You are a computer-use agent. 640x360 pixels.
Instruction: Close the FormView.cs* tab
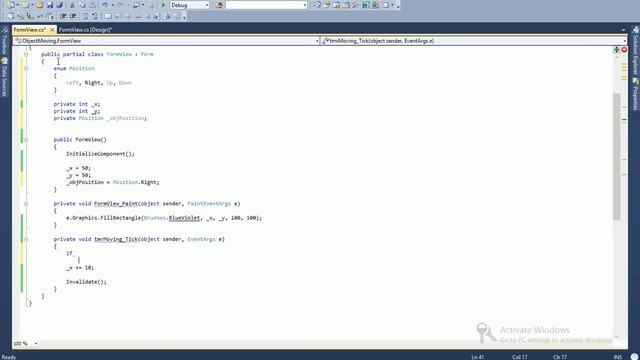(52, 30)
